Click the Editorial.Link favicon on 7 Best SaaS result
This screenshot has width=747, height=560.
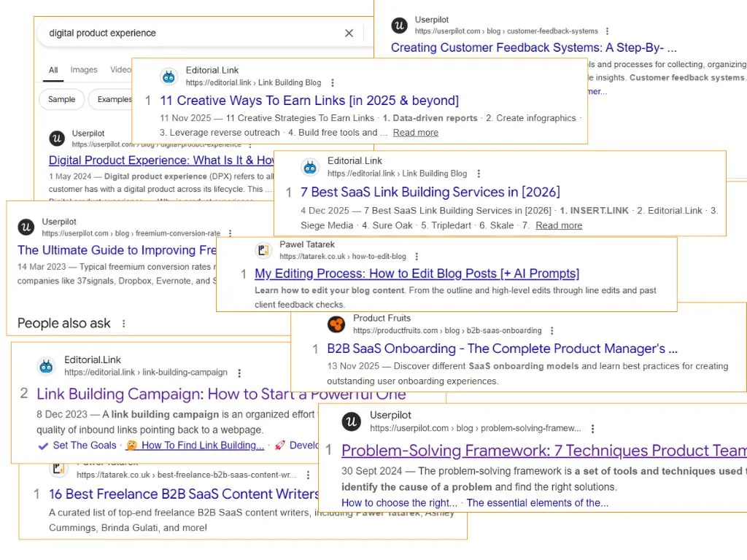point(310,167)
